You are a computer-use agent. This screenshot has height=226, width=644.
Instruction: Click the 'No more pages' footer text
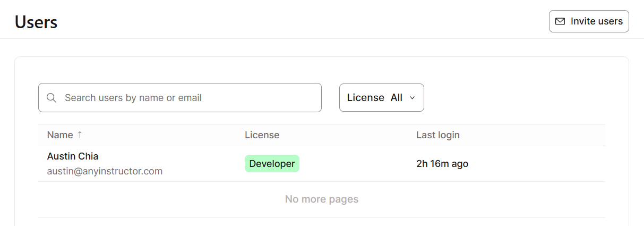coord(321,199)
